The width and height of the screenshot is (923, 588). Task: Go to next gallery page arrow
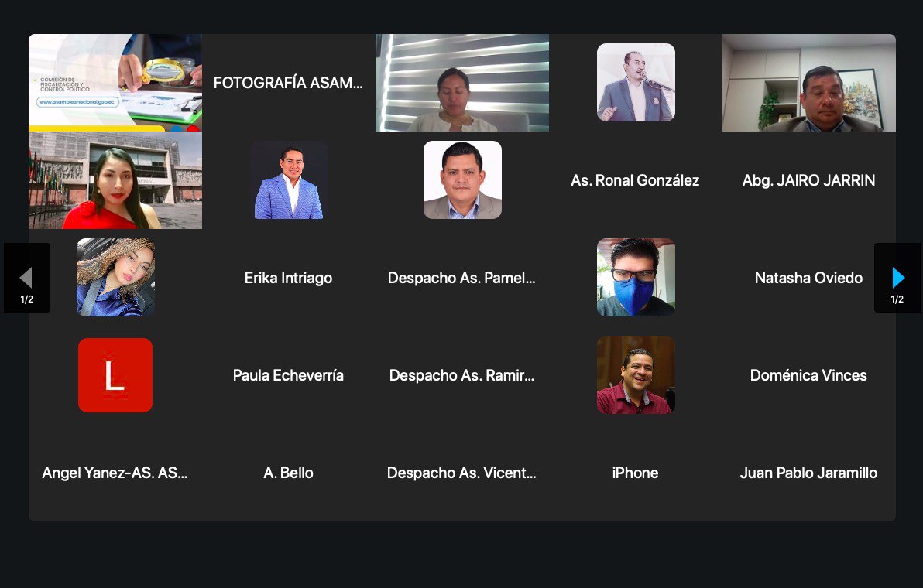pyautogui.click(x=897, y=278)
